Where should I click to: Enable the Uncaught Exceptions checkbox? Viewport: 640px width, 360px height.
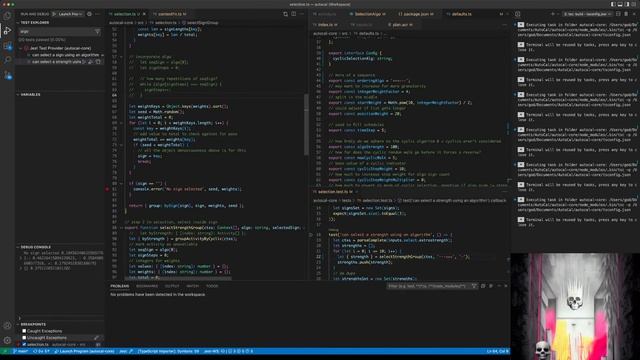pyautogui.click(x=24, y=338)
